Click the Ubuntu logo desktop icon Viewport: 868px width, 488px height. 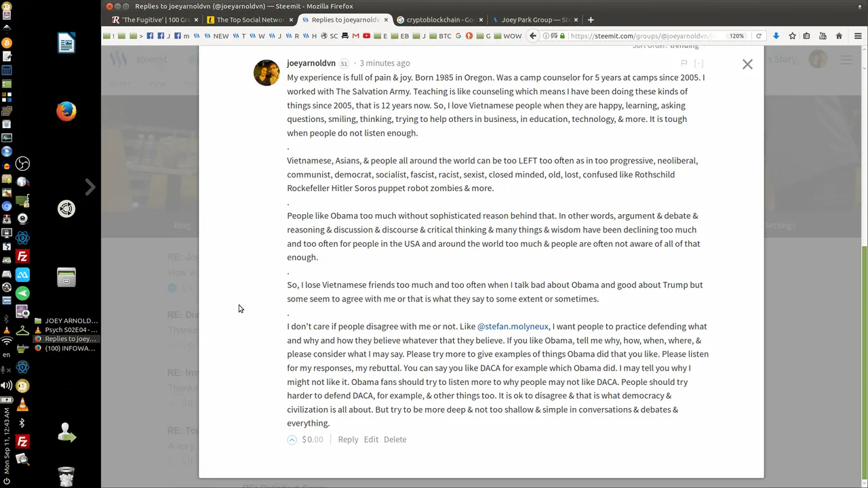tap(66, 209)
